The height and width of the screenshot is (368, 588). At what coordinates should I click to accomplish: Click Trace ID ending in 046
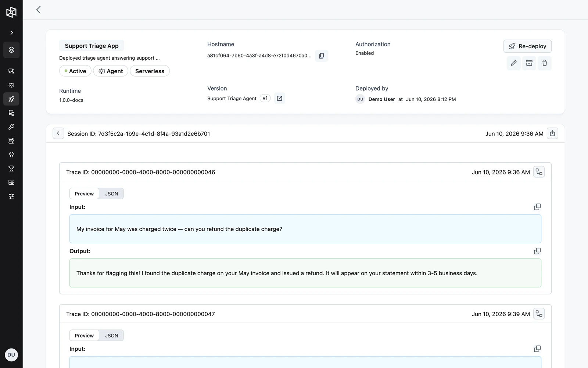pos(141,172)
